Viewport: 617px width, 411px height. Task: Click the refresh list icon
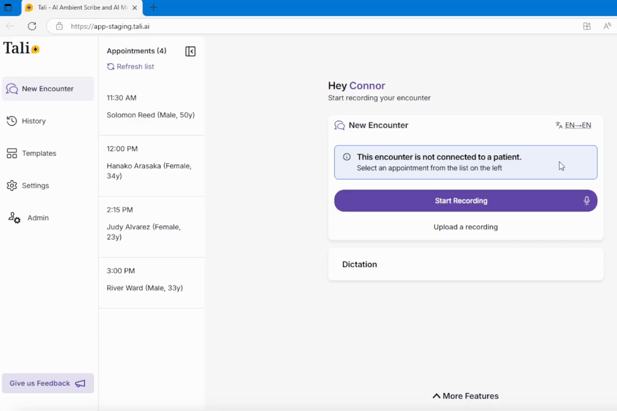click(x=111, y=67)
